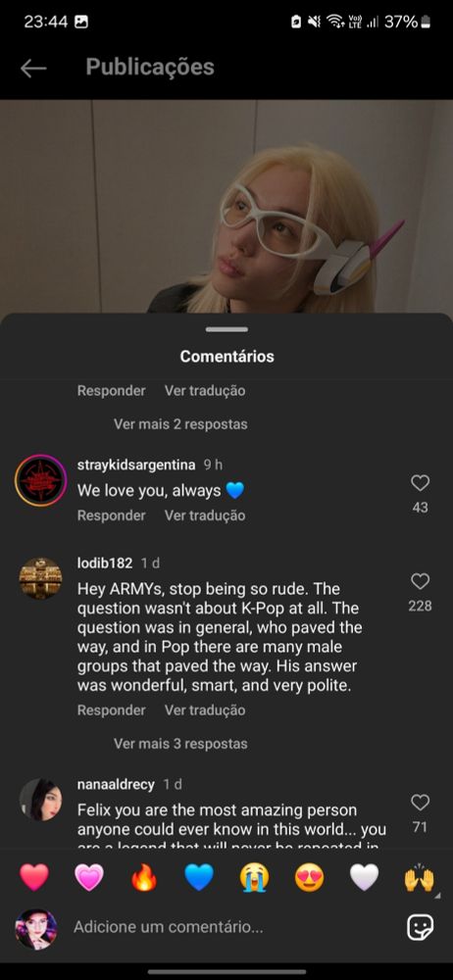453x980 pixels.
Task: Expand 'Ver mais 2 respostas'
Action: (180, 424)
